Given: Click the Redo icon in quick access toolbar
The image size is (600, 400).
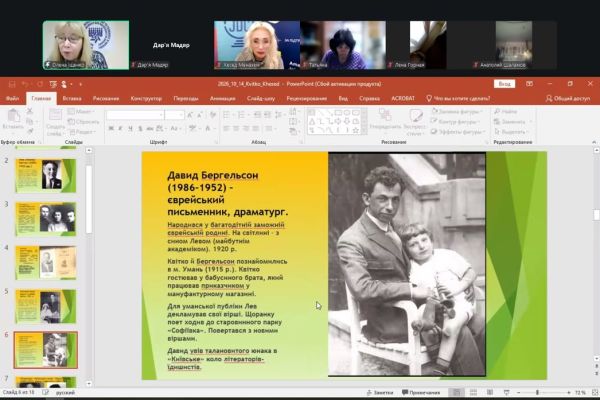Looking at the screenshot, I should coord(39,84).
